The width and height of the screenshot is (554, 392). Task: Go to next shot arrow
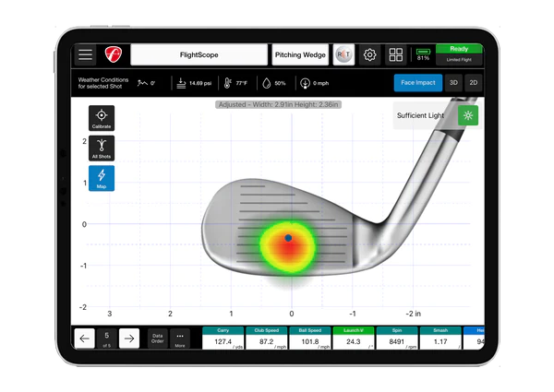[129, 339]
